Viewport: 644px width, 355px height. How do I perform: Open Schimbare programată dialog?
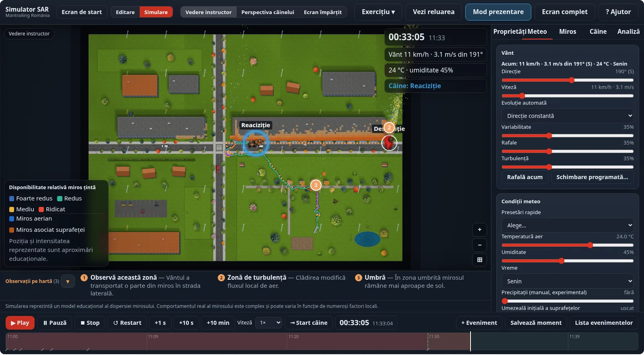(592, 177)
